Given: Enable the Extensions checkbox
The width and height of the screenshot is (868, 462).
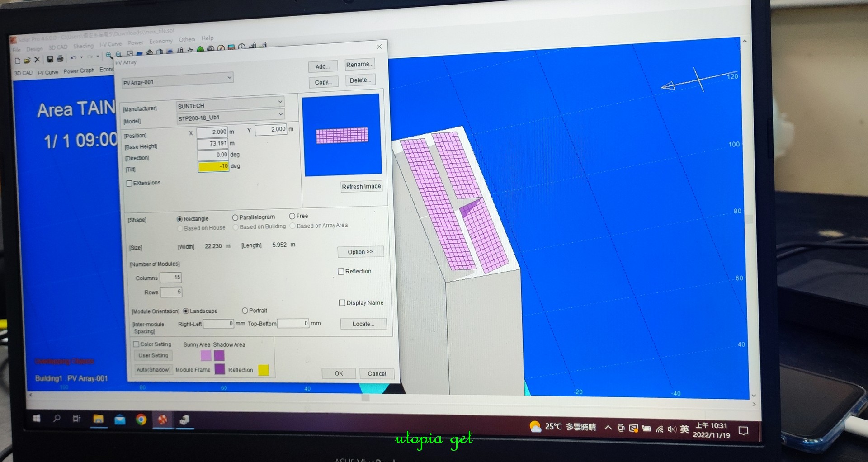Looking at the screenshot, I should click(x=129, y=183).
